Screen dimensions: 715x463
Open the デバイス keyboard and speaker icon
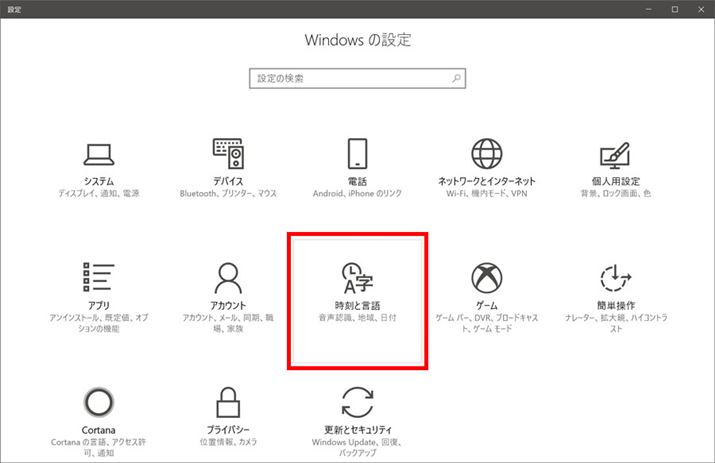point(228,154)
